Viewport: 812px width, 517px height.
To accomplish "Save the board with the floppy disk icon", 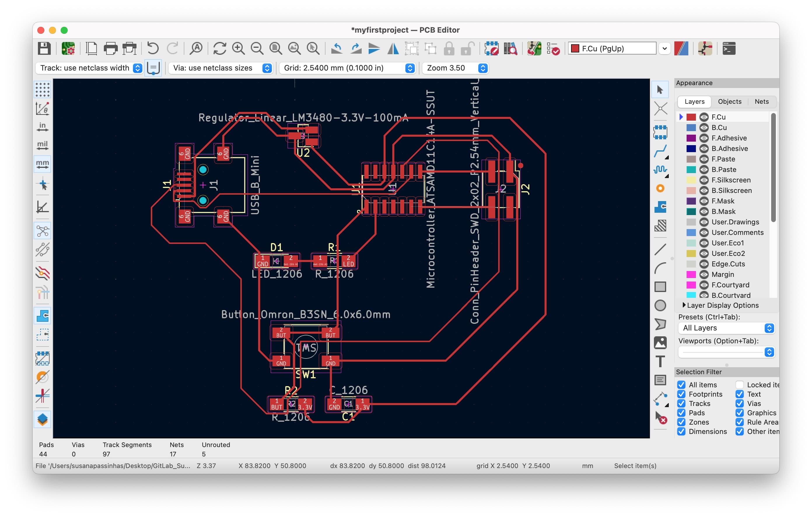I will 44,49.
